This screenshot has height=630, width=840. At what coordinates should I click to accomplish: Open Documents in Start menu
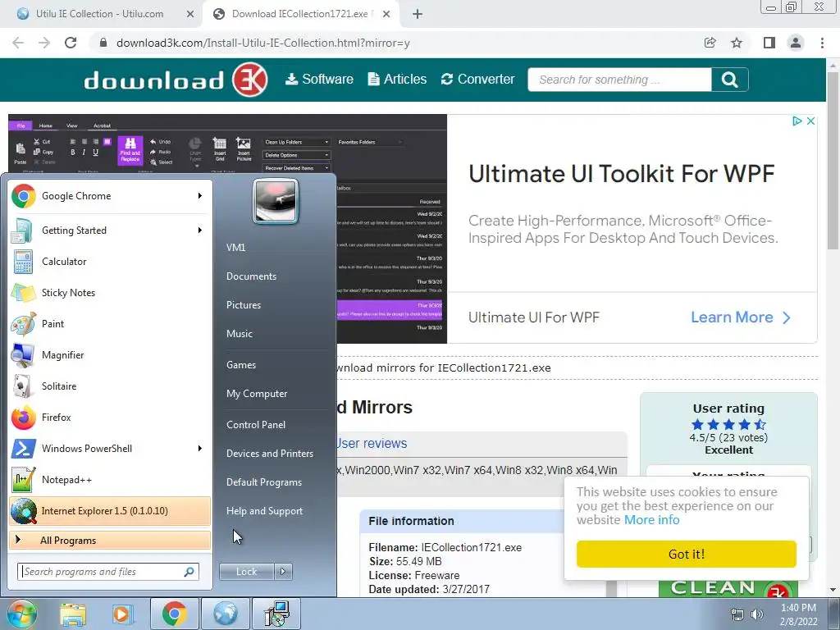point(251,276)
